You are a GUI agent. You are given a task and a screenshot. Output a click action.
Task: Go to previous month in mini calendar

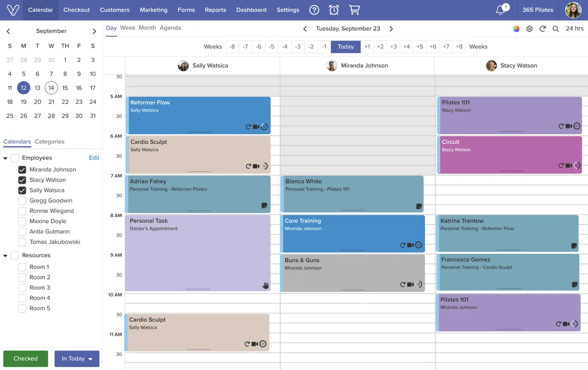[x=8, y=31]
